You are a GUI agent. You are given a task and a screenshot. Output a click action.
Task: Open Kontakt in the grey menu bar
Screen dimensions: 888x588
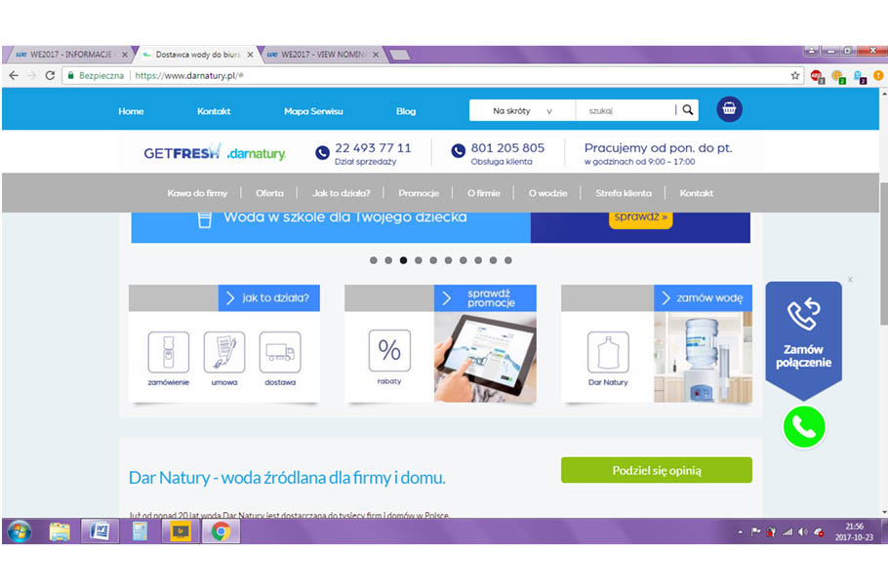pyautogui.click(x=696, y=193)
